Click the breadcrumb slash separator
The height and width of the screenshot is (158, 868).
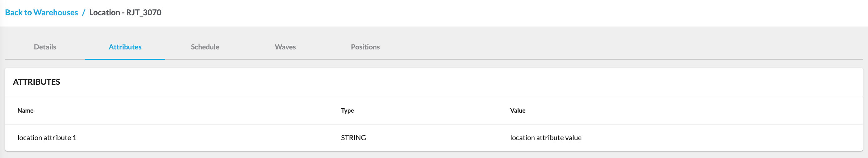[x=84, y=13]
